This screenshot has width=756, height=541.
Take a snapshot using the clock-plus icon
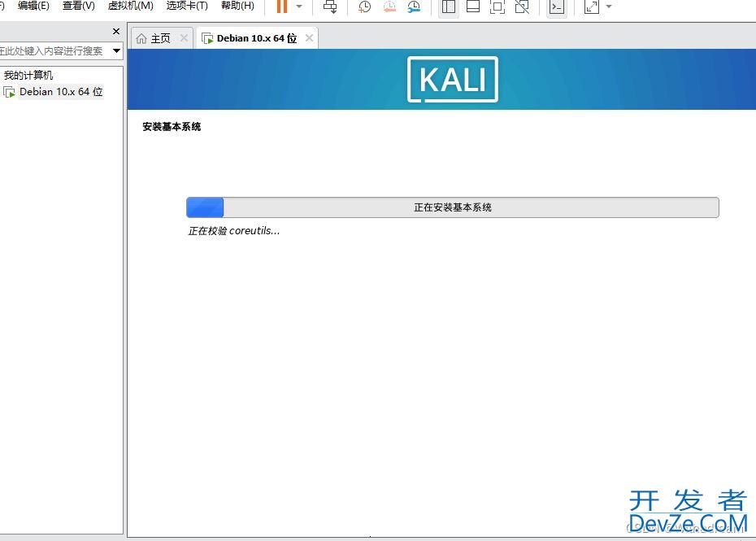tap(365, 7)
